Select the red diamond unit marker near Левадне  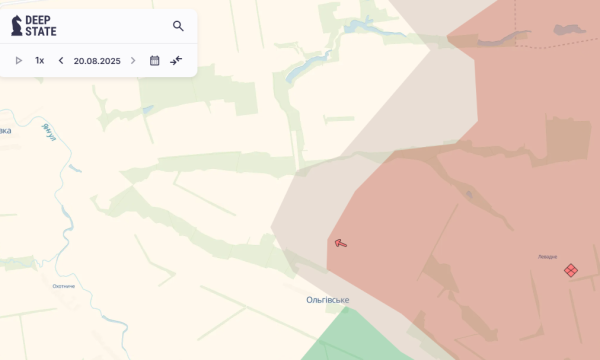(571, 270)
